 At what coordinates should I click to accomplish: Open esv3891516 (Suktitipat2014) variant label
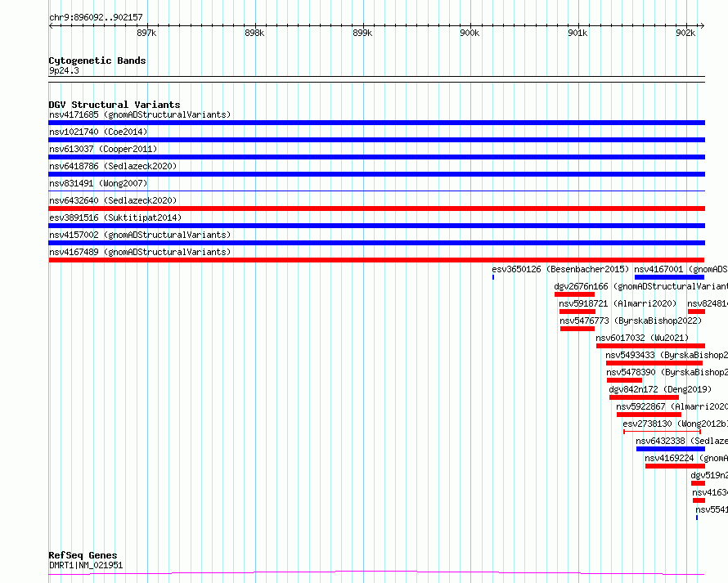pyautogui.click(x=115, y=218)
